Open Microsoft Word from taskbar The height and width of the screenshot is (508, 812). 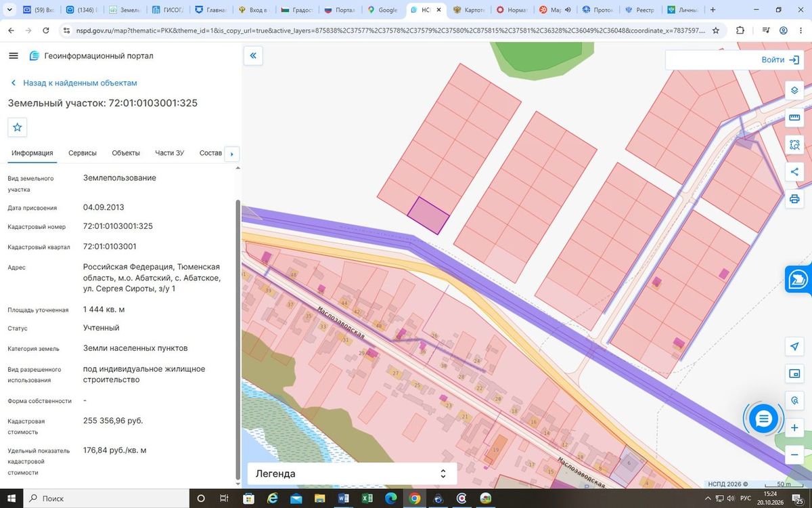coord(343,499)
